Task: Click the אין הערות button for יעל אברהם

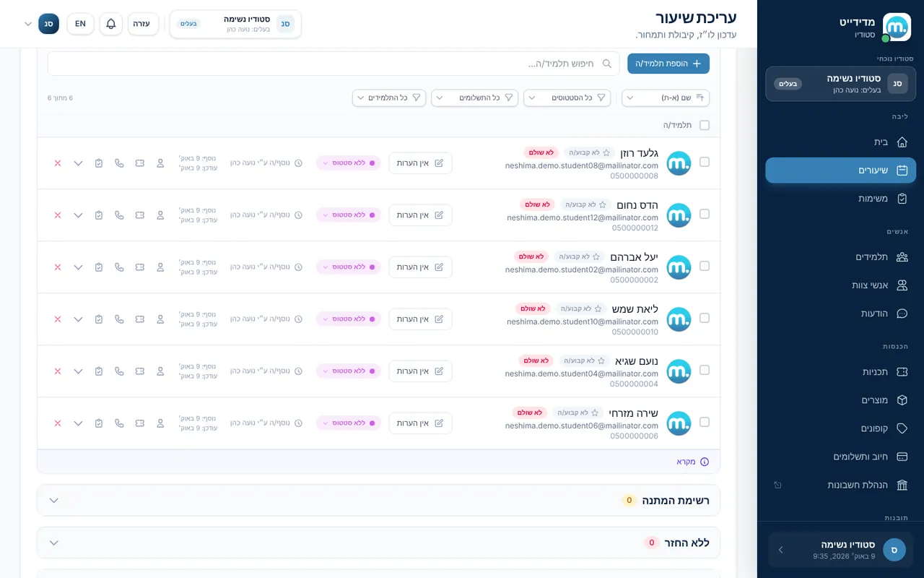Action: click(420, 267)
